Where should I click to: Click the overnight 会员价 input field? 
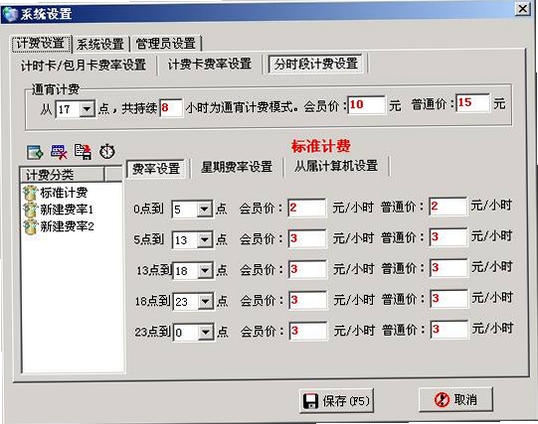[367, 105]
